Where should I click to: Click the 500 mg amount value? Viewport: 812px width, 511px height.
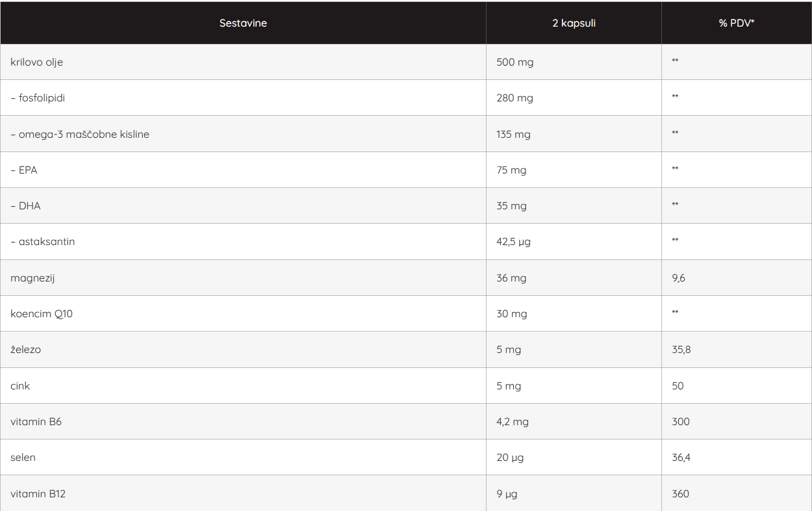515,62
